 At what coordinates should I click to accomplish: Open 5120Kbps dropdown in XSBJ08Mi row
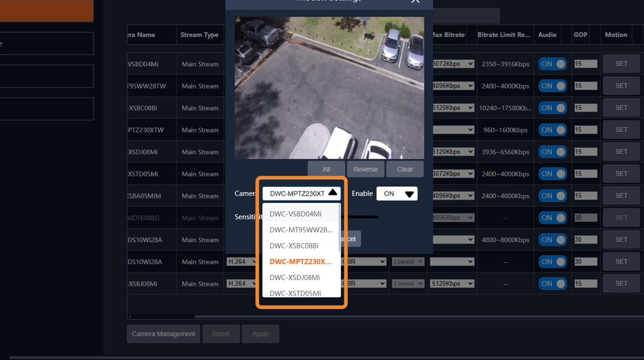point(452,284)
